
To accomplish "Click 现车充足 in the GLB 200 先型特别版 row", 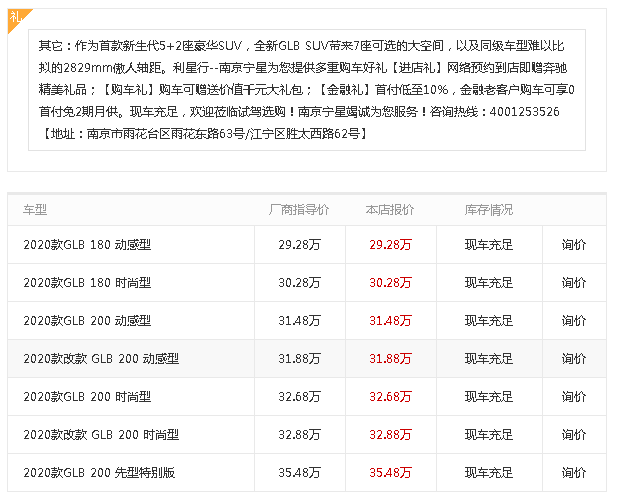I will (489, 473).
